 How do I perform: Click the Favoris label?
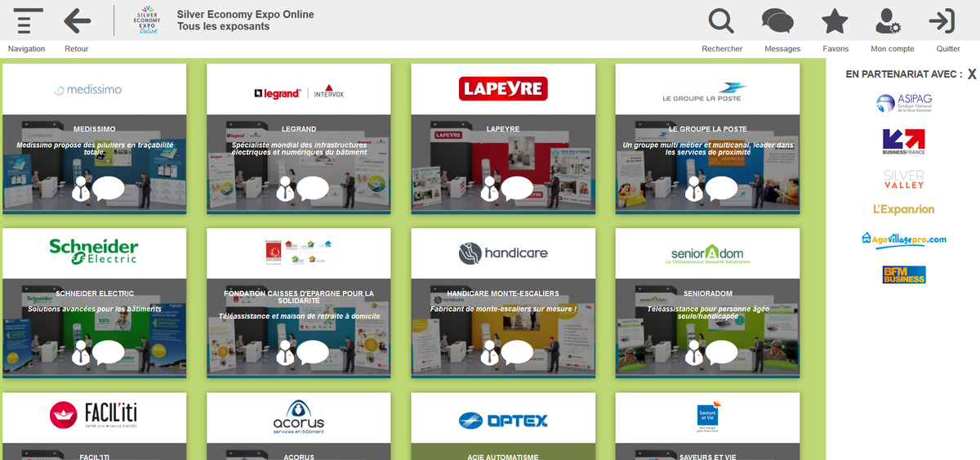click(835, 49)
